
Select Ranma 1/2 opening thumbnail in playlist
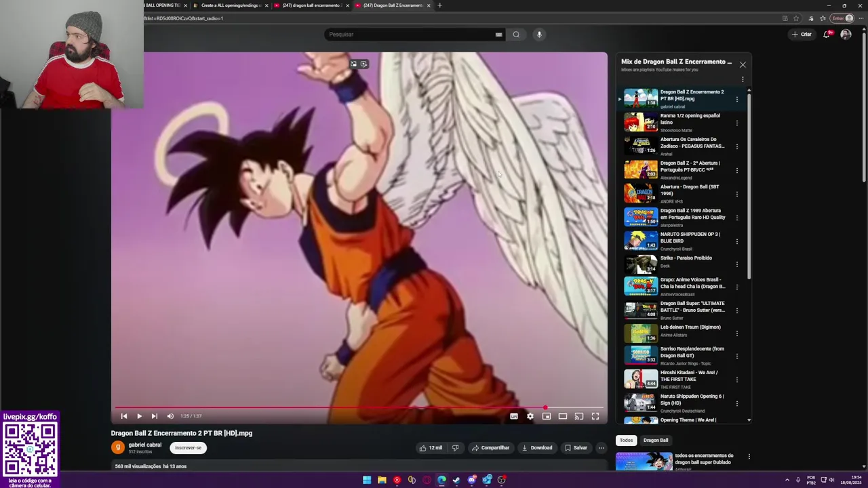tap(641, 122)
